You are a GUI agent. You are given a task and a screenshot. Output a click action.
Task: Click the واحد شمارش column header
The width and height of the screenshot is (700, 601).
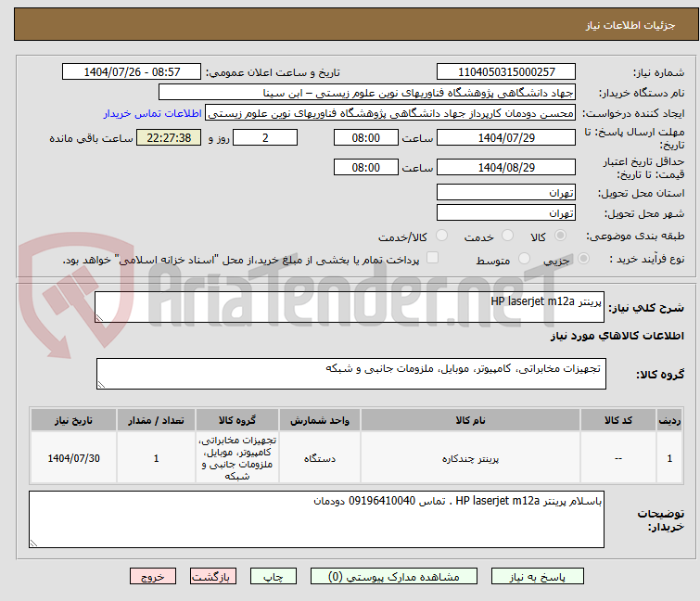click(x=320, y=420)
